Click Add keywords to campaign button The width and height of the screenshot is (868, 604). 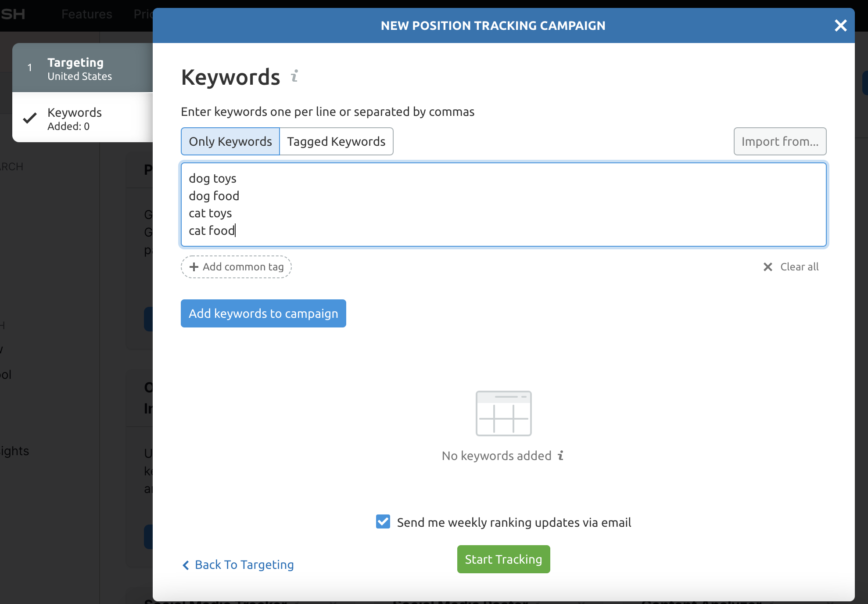pyautogui.click(x=263, y=313)
